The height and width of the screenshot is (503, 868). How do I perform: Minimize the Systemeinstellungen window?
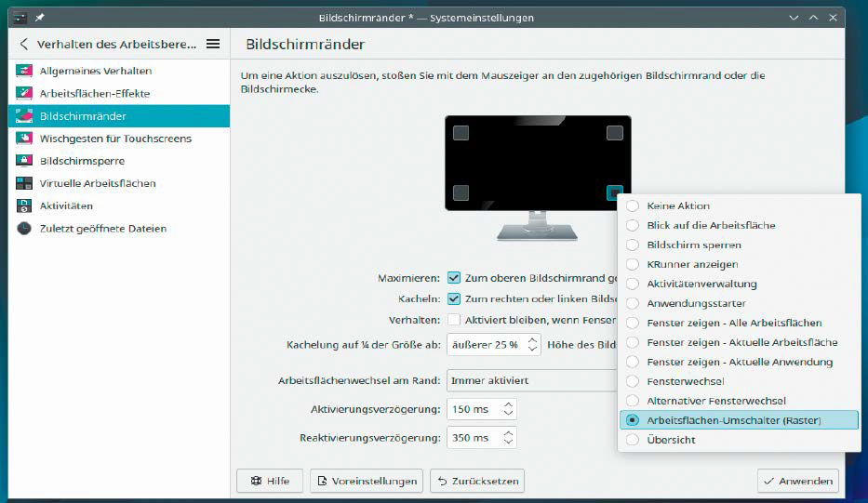tap(794, 18)
